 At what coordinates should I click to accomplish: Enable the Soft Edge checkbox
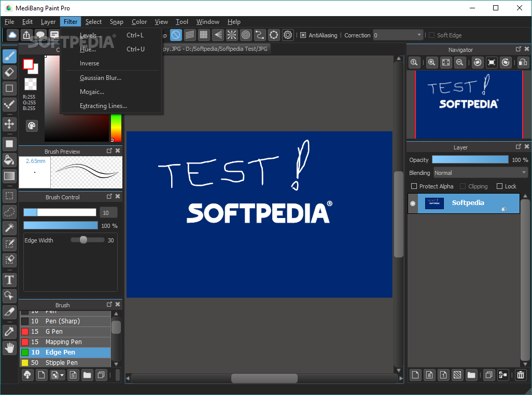[x=431, y=35]
